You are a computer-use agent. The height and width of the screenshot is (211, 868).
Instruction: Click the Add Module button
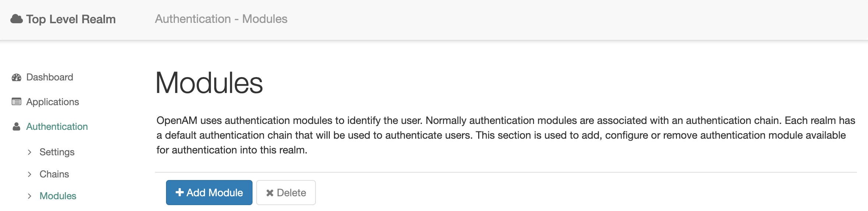pyautogui.click(x=209, y=193)
